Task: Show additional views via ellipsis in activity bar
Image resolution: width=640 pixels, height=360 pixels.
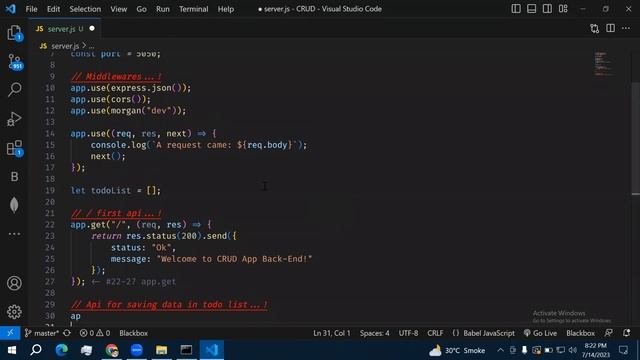Action: pyautogui.click(x=14, y=234)
